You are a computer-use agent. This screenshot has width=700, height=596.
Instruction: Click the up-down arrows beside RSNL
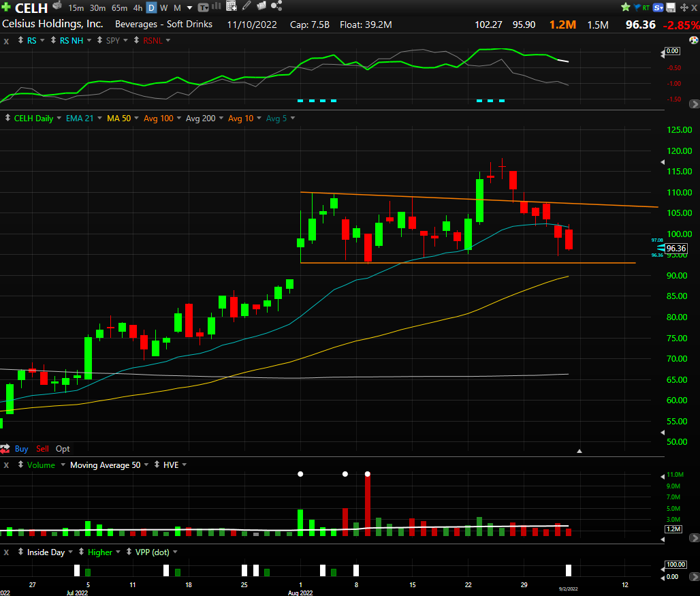[x=137, y=40]
